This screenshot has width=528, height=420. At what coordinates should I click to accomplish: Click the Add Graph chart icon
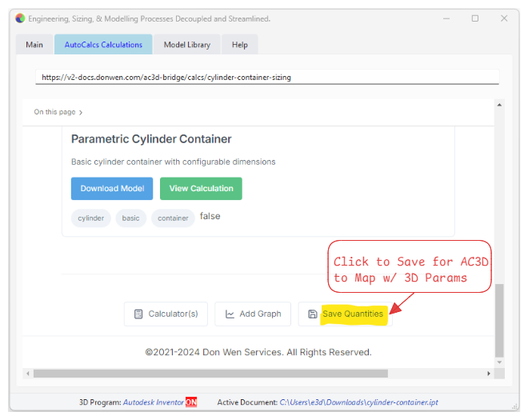tap(230, 314)
